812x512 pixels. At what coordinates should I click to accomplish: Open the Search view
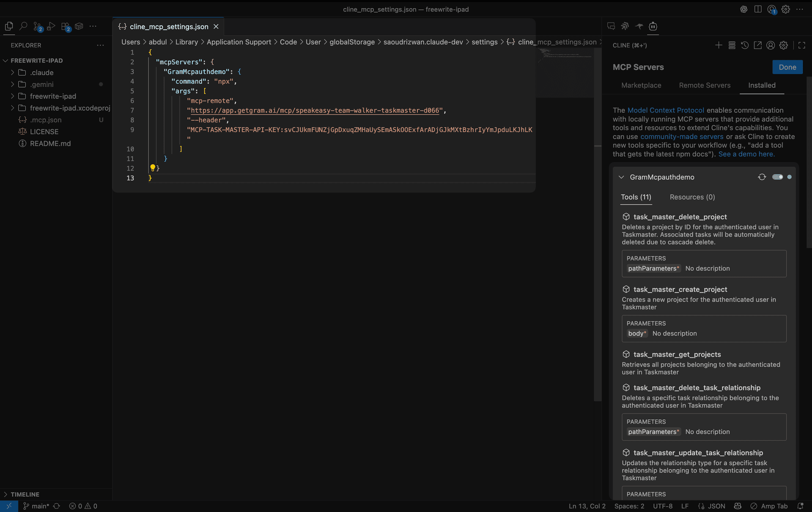[x=24, y=26]
